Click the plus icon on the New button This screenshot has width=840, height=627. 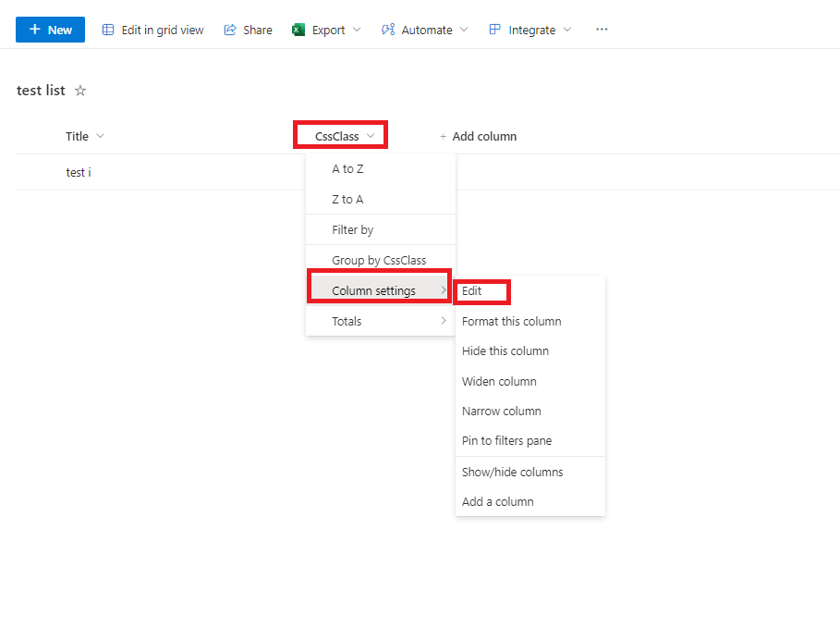(35, 30)
